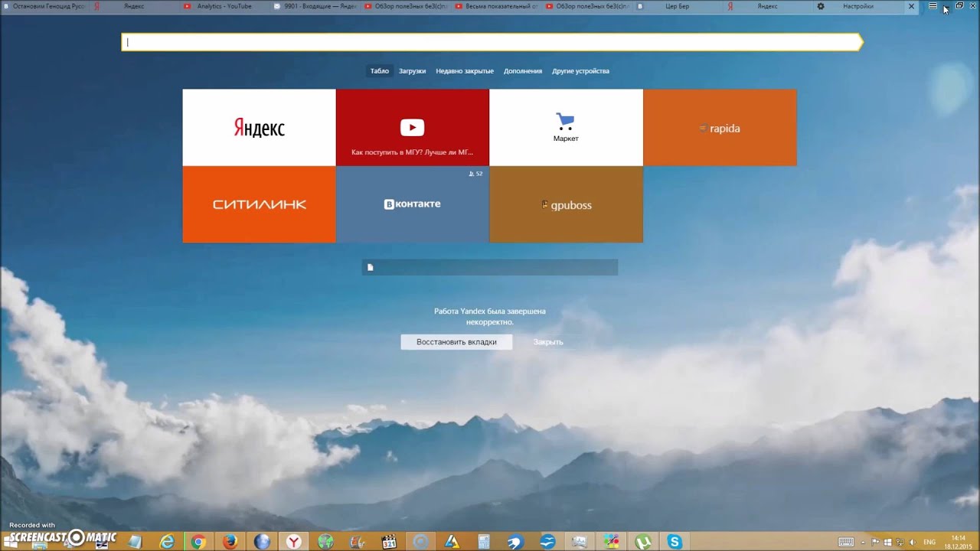
Task: Open the gpuboss tile
Action: (x=566, y=204)
